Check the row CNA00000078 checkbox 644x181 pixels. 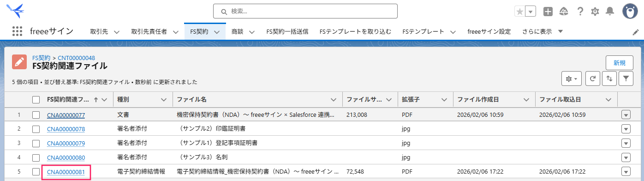[x=36, y=129]
